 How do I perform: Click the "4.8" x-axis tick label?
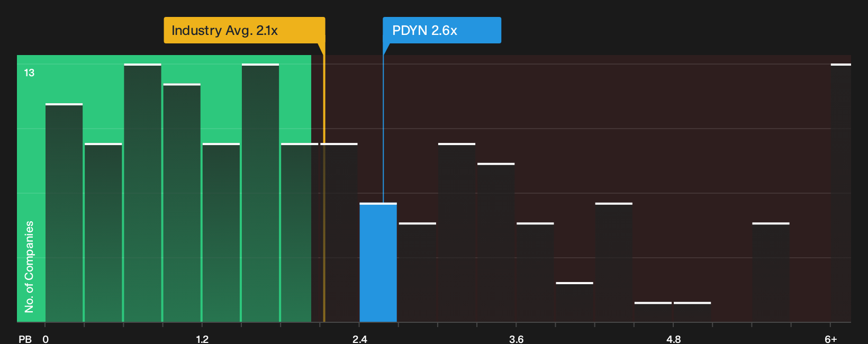tap(673, 339)
